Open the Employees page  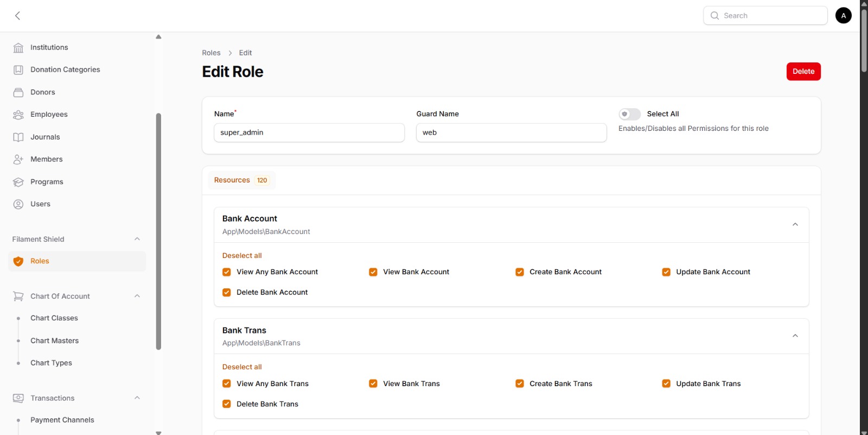coord(77,115)
